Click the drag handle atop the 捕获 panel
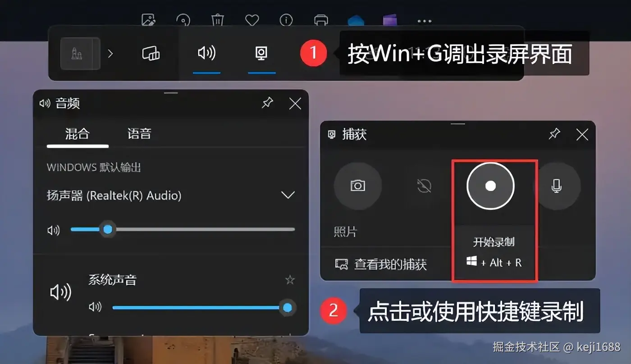The width and height of the screenshot is (631, 364). [458, 123]
